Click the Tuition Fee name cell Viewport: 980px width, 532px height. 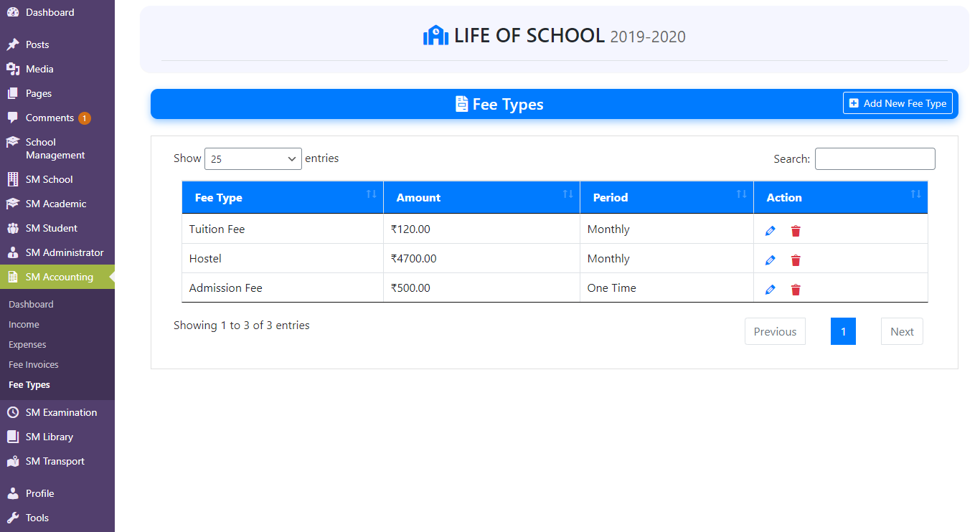pyautogui.click(x=283, y=229)
